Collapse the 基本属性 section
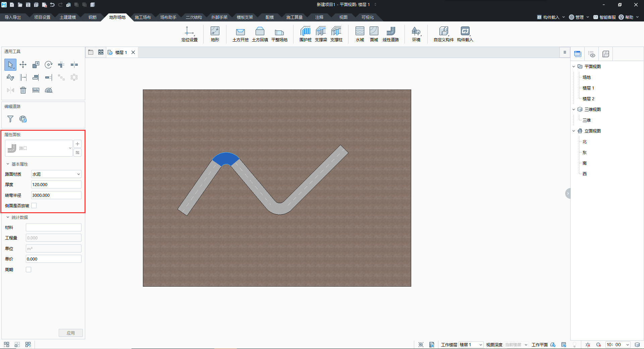This screenshot has height=349, width=644. (8, 164)
